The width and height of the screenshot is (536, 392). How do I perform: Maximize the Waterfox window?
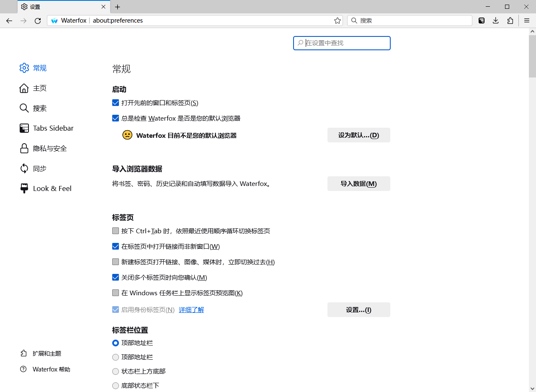tap(507, 7)
